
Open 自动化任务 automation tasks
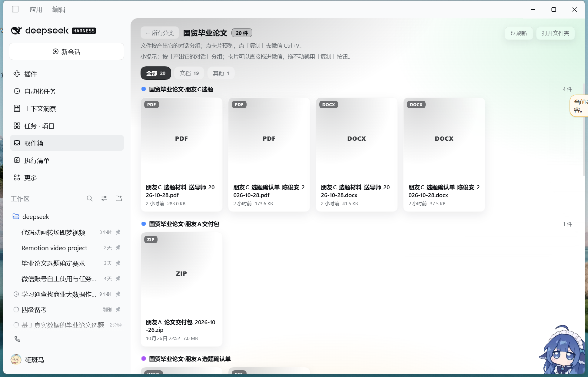67,91
